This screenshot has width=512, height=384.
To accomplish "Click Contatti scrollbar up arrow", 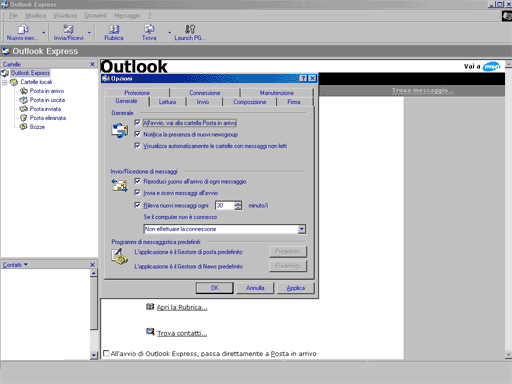I will [x=94, y=273].
